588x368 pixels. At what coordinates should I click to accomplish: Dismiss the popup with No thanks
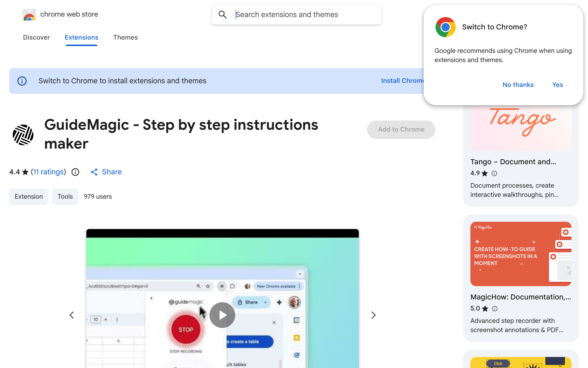coord(518,85)
